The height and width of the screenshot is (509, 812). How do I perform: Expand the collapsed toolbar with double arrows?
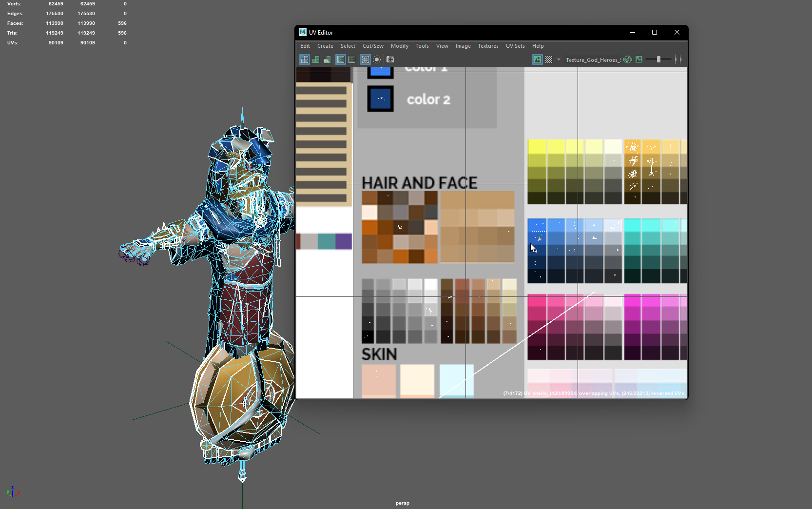pos(678,59)
